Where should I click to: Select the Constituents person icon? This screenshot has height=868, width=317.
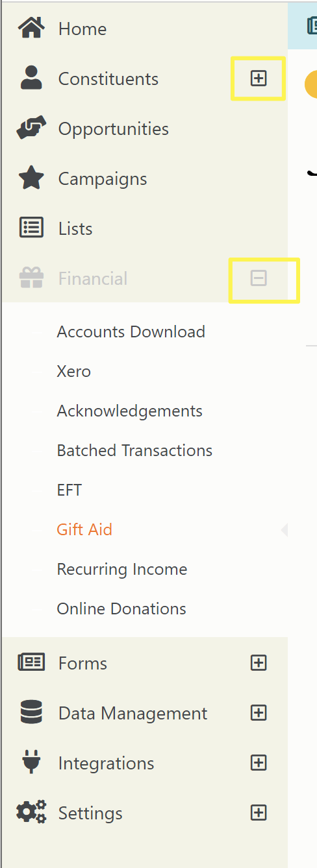[x=31, y=78]
